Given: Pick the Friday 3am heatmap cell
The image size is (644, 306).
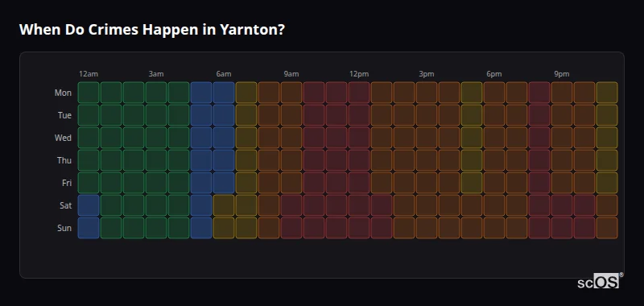Looking at the screenshot, I should [156, 183].
